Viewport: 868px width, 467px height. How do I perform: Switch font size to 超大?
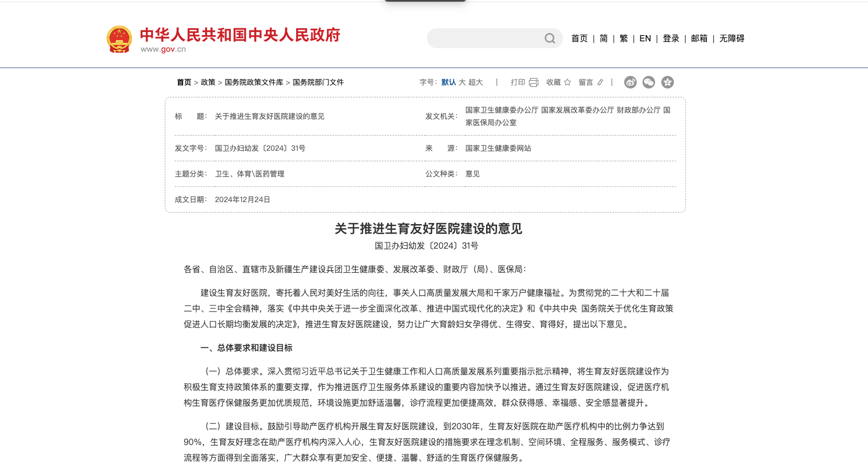pos(476,82)
